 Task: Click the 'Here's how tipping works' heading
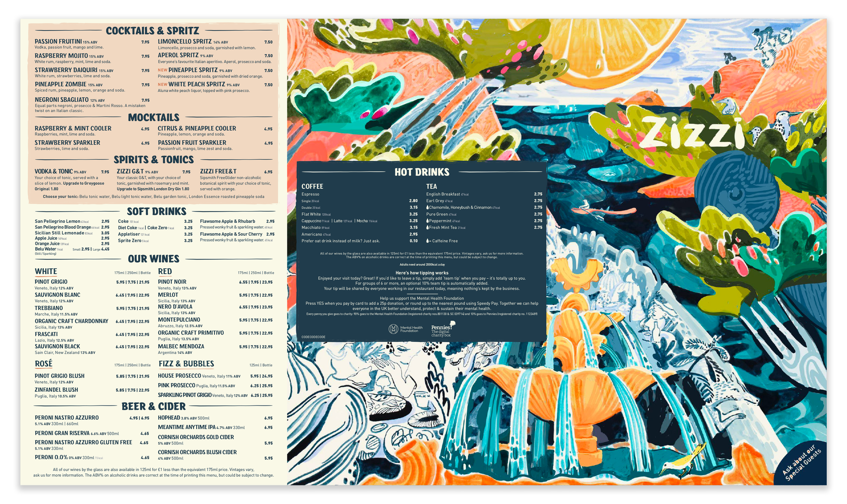point(422,273)
